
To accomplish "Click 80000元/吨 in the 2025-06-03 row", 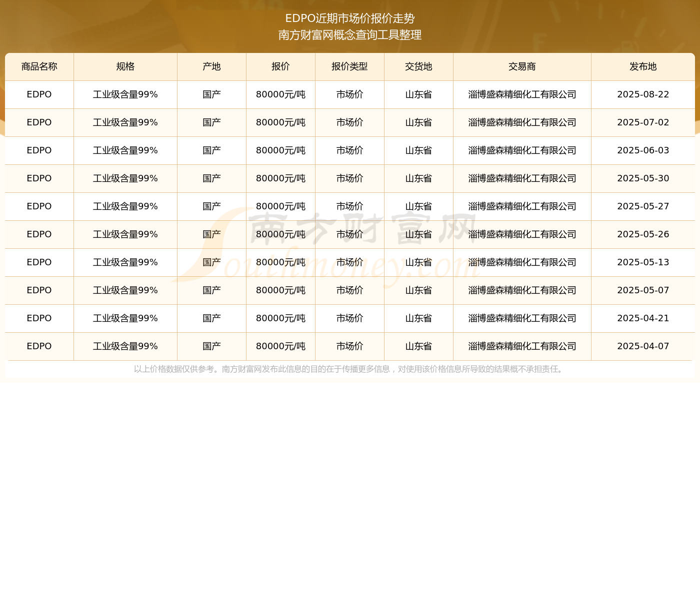I will [281, 150].
